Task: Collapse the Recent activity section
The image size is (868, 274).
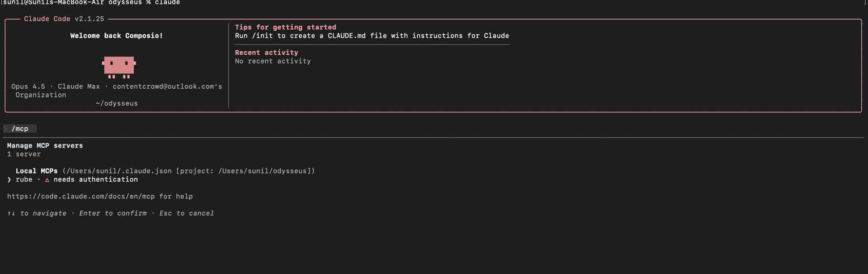Action: pos(266,52)
